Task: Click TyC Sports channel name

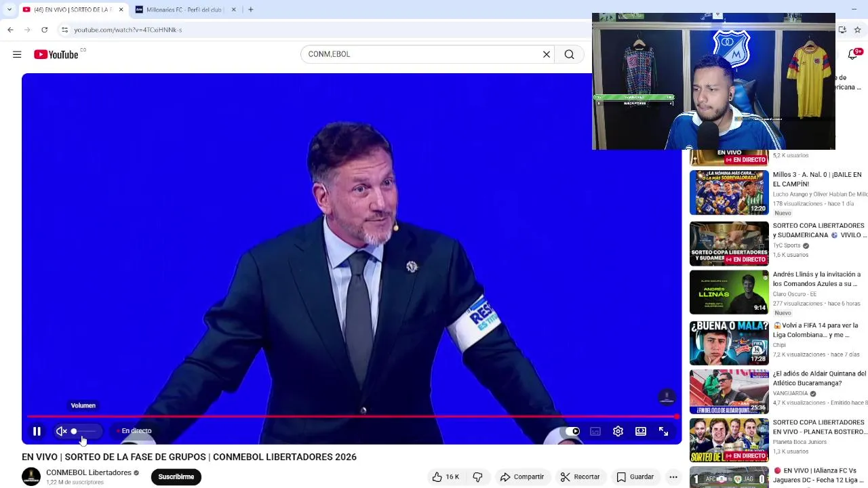Action: click(x=787, y=245)
